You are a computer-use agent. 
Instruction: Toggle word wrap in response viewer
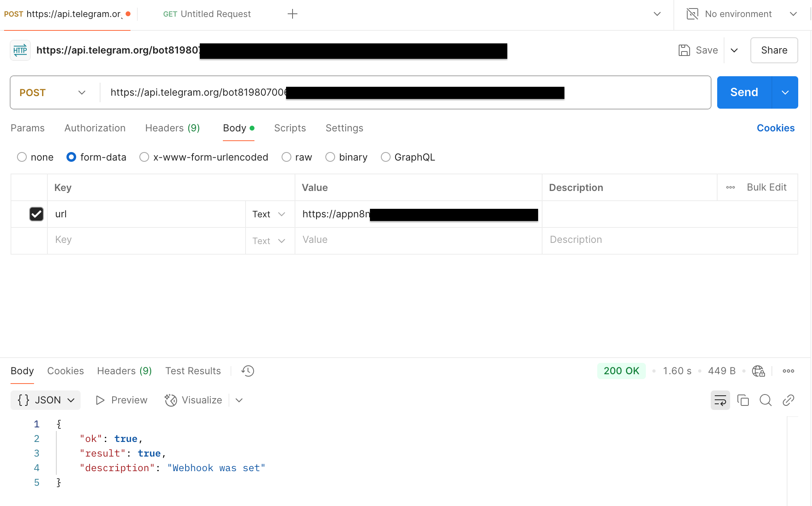[720, 400]
